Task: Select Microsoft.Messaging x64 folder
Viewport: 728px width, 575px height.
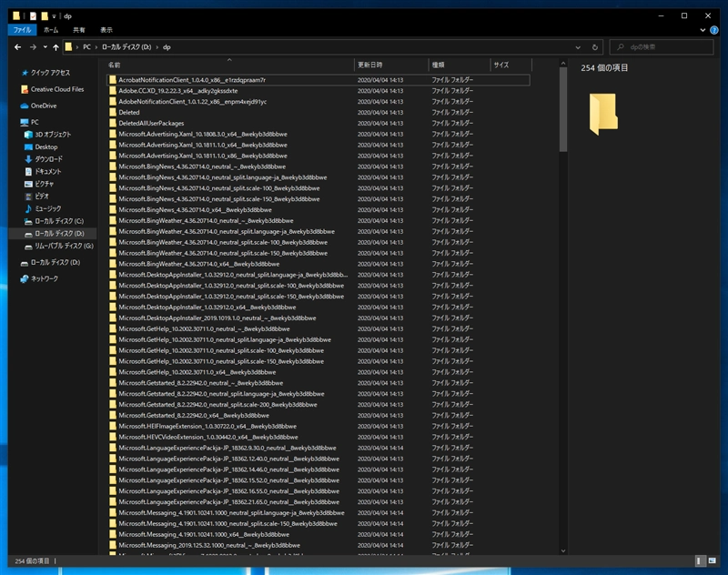Action: [x=318, y=535]
